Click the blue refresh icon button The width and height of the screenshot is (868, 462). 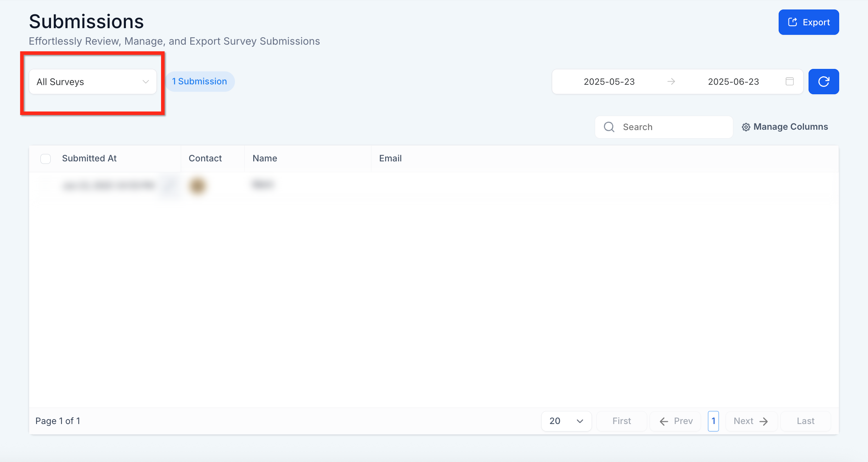(823, 82)
